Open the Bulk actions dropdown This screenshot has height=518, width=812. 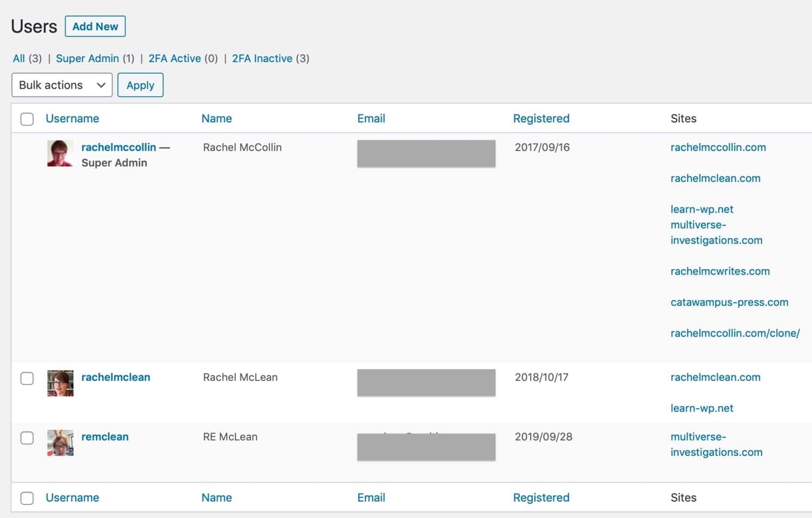click(62, 85)
